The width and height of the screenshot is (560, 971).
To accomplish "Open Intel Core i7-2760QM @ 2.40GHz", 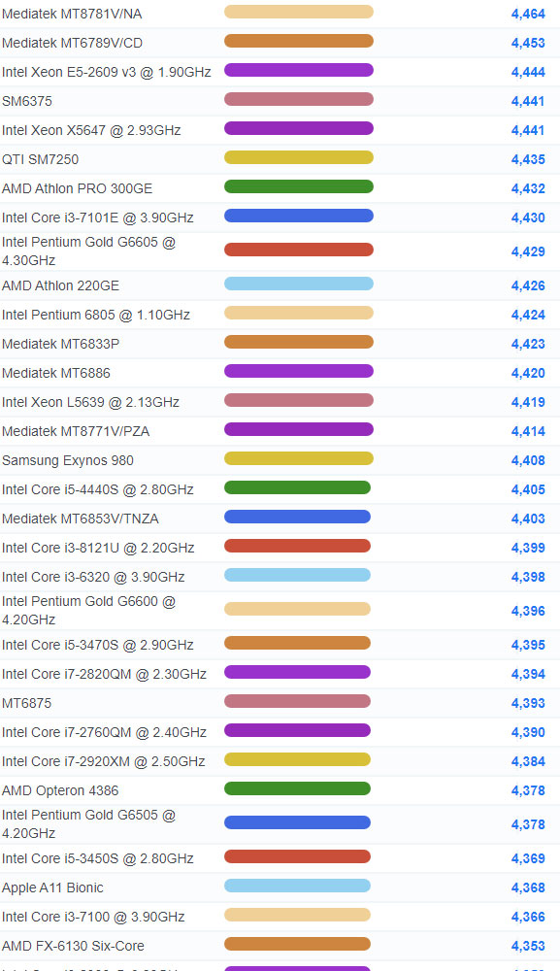I will pos(105,732).
